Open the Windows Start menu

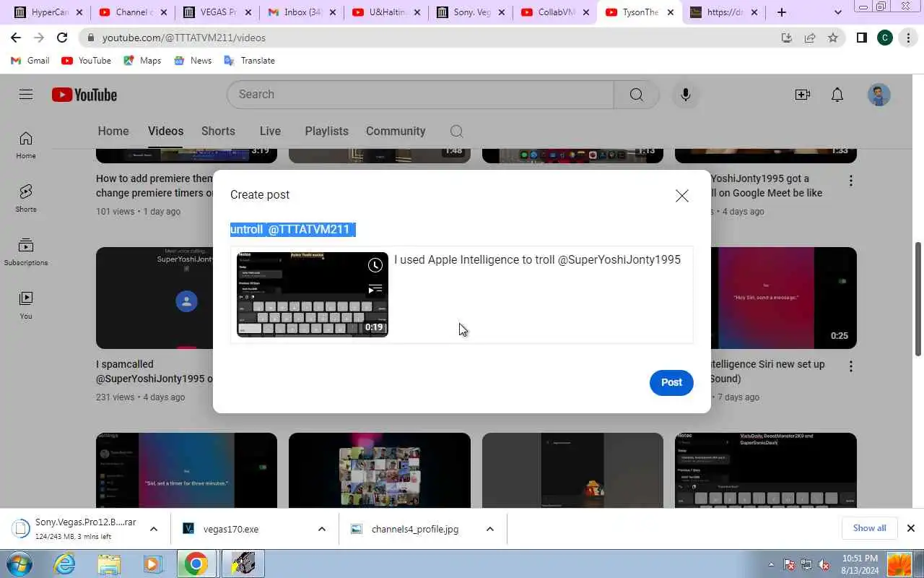(x=19, y=564)
